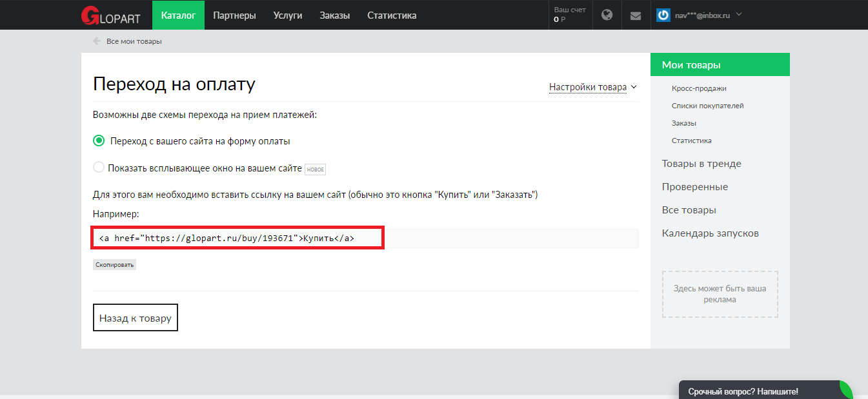868x399 pixels.
Task: Open the nav***@inbox.ru account dropdown
Action: point(707,15)
